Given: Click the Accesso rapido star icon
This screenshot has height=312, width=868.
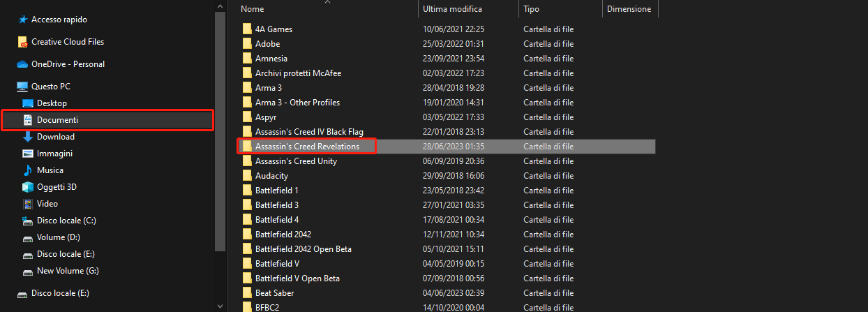Looking at the screenshot, I should (x=22, y=20).
